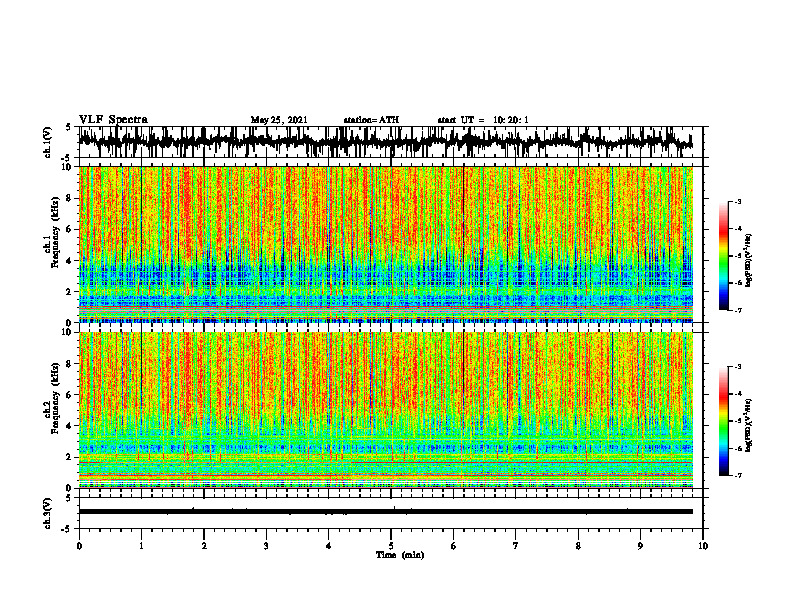792x612 pixels.
Task: Click the ch.2 spectrogram panel
Action: coord(386,410)
